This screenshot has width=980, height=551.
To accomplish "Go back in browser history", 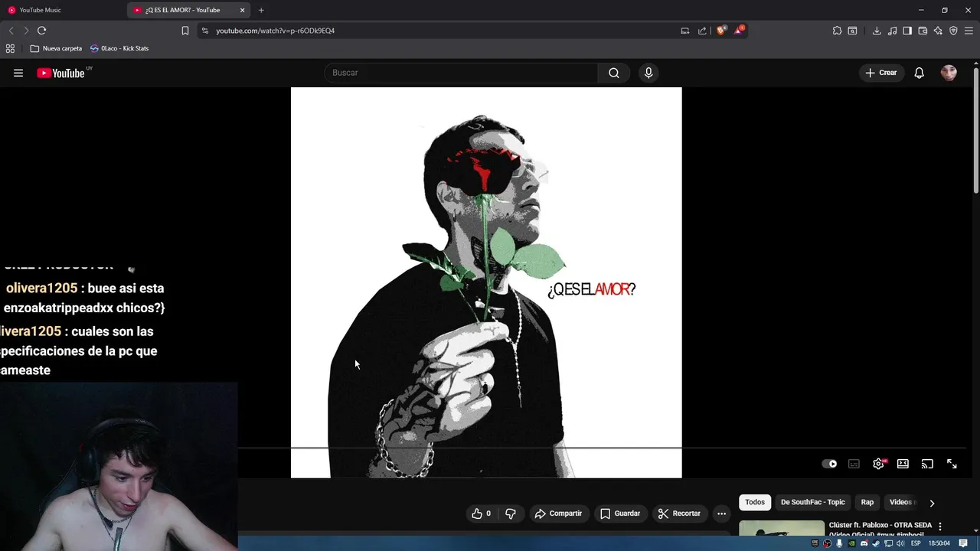I will 11,31.
